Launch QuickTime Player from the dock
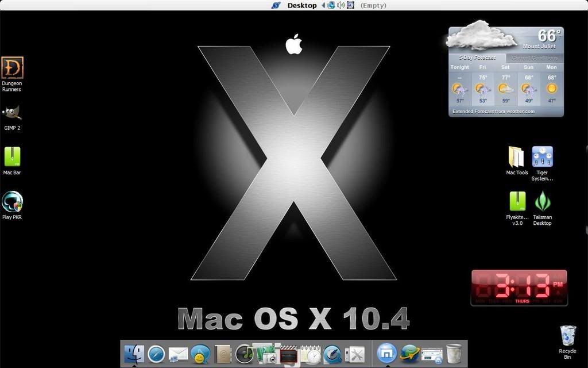588x368 pixels. [x=332, y=354]
